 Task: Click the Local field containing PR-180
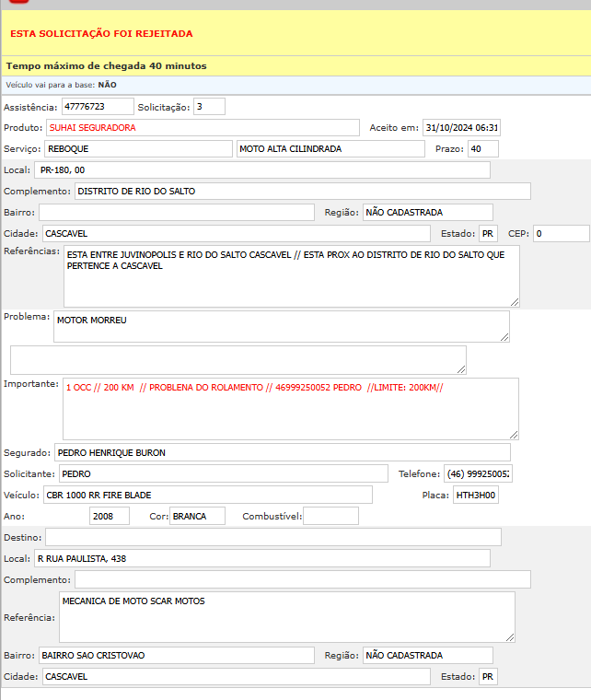(x=261, y=170)
